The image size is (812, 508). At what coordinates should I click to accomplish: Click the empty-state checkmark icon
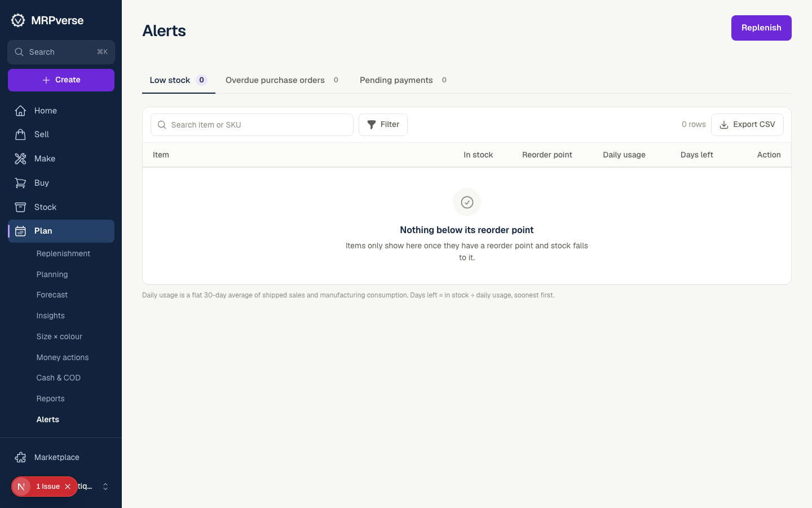click(467, 202)
